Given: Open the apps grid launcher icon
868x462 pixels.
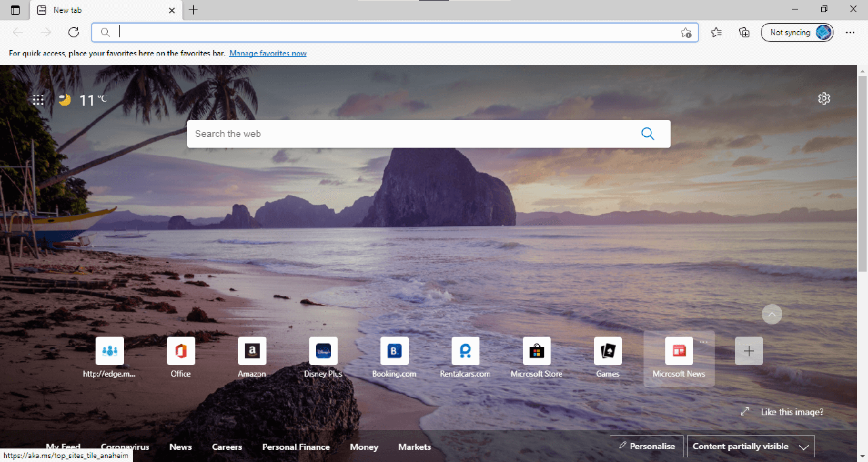Looking at the screenshot, I should coord(39,100).
